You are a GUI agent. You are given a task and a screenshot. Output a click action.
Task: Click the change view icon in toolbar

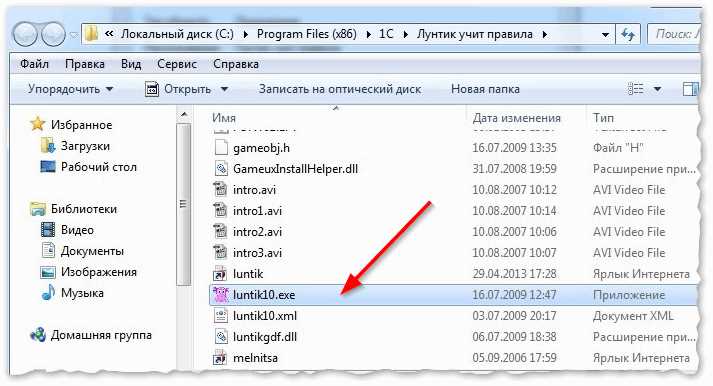click(x=636, y=89)
